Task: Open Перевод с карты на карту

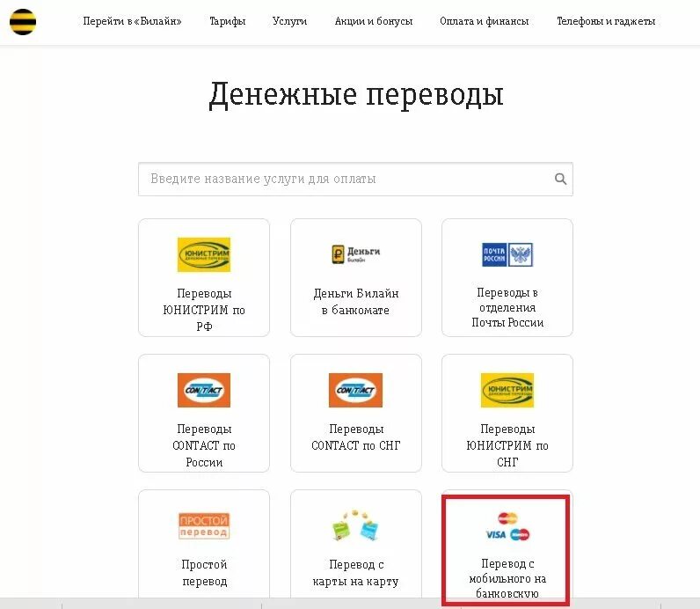Action: (356, 573)
